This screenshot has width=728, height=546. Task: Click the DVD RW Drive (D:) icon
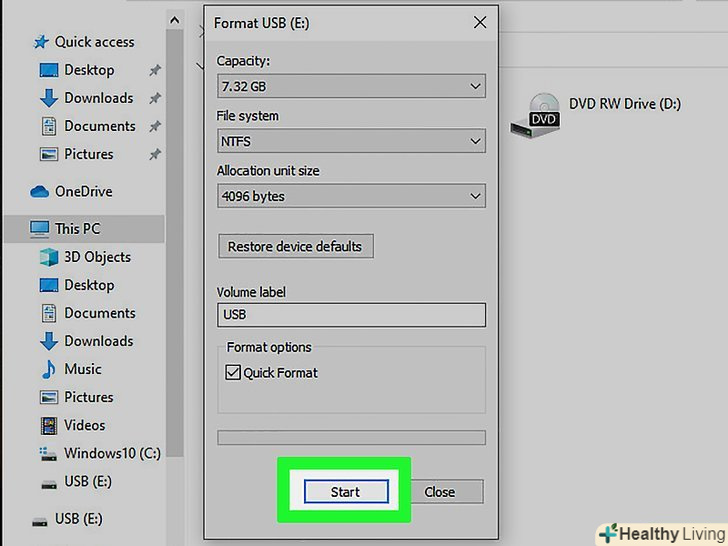(536, 115)
